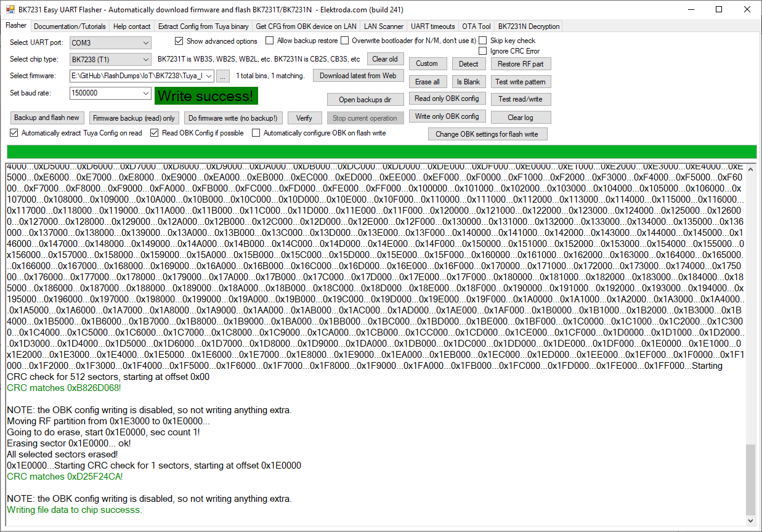Click the firmware browse '...' button
Image resolution: width=762 pixels, height=532 pixels.
(x=223, y=76)
